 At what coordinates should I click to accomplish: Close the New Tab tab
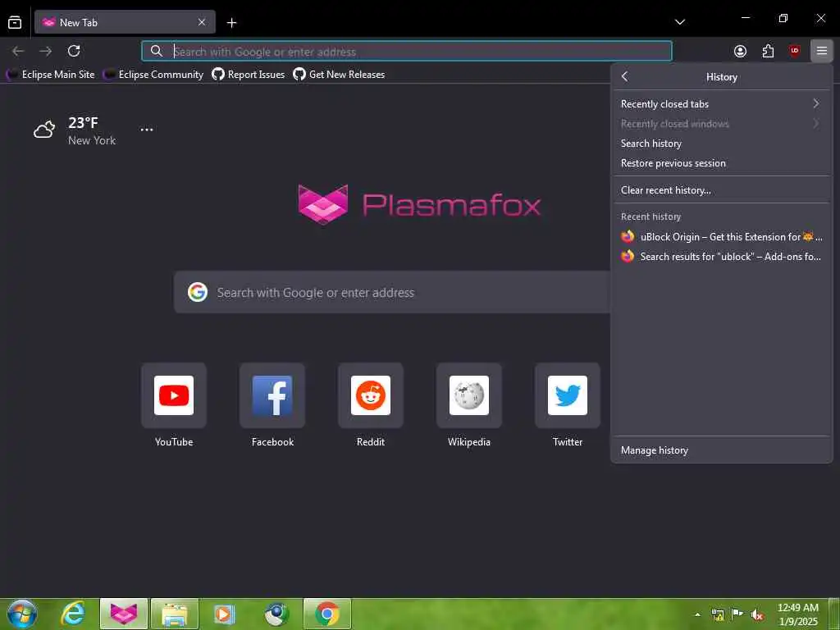click(x=202, y=22)
